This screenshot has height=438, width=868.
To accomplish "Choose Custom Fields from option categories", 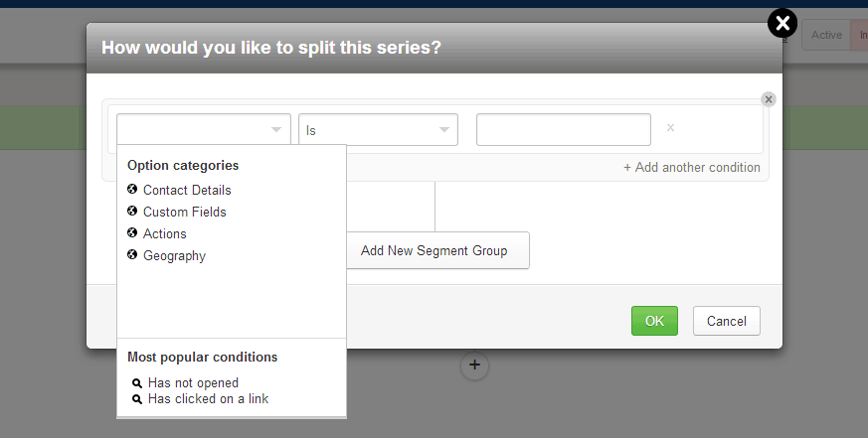I will tap(185, 212).
